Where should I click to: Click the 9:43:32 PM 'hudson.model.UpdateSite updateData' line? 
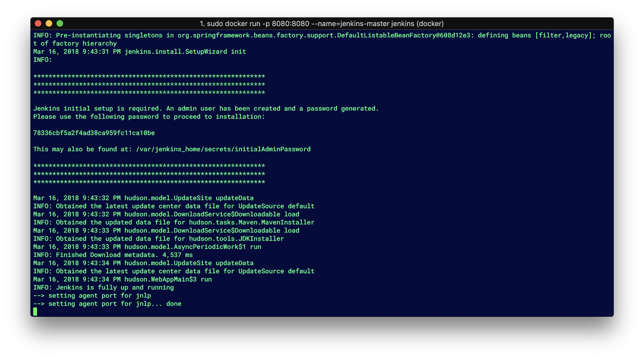pos(143,198)
